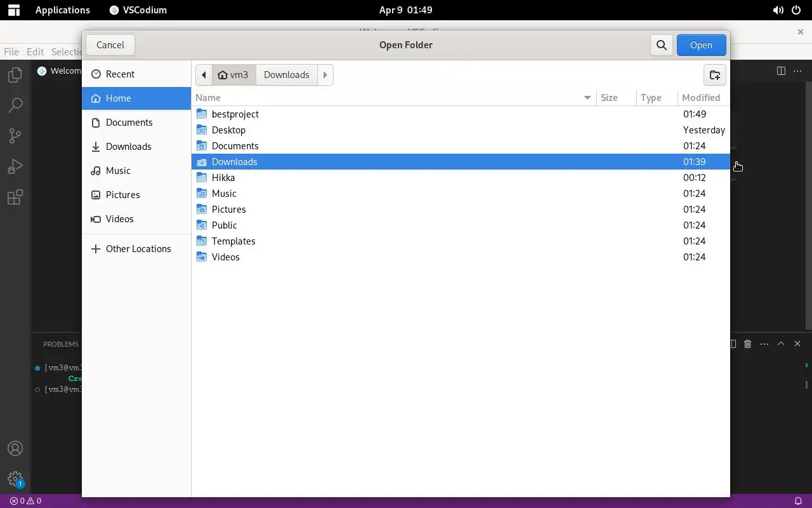Close the VSCodium window

(x=800, y=31)
